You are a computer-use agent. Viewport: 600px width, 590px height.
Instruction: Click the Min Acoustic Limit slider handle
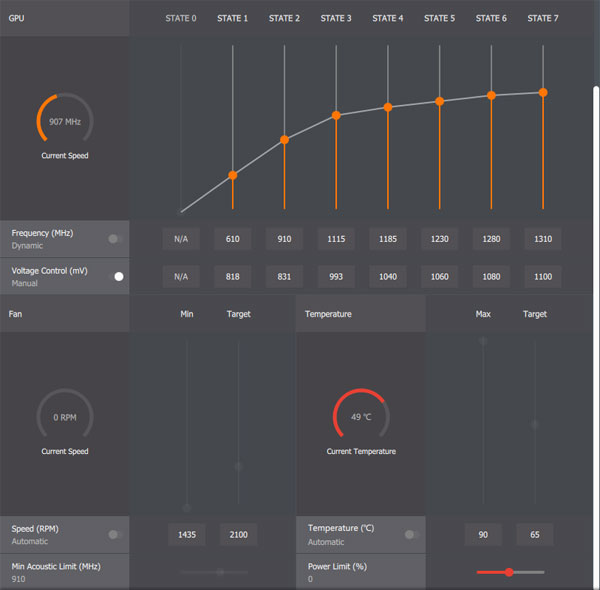[x=220, y=572]
